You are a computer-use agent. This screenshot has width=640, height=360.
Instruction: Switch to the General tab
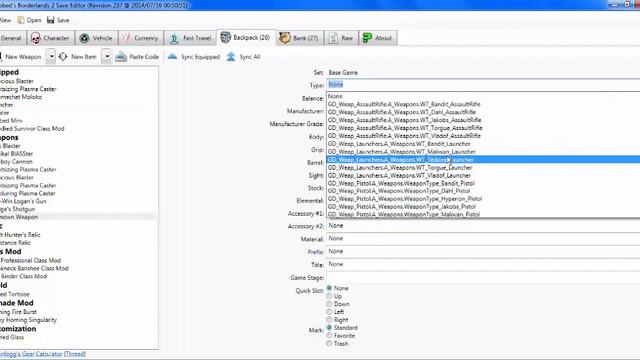[11, 38]
